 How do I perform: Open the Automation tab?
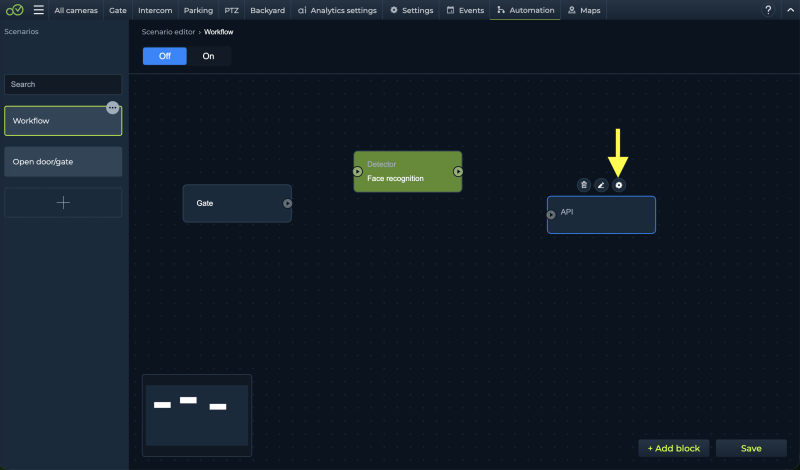526,10
